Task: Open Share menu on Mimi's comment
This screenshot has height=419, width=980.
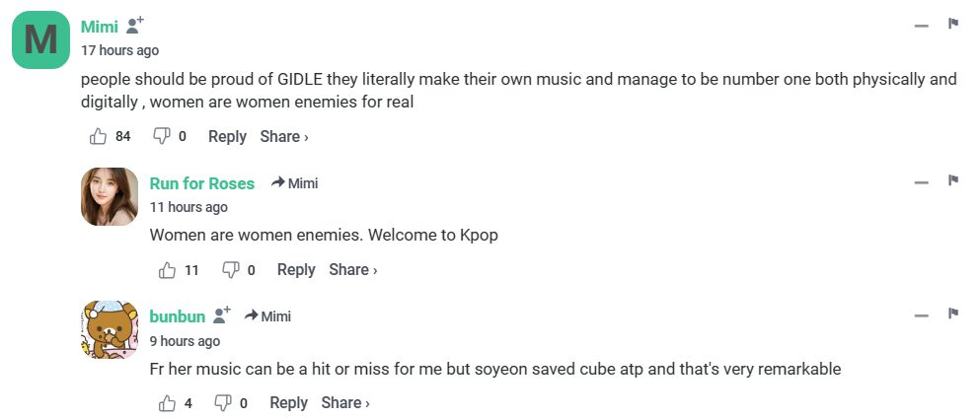Action: tap(284, 136)
